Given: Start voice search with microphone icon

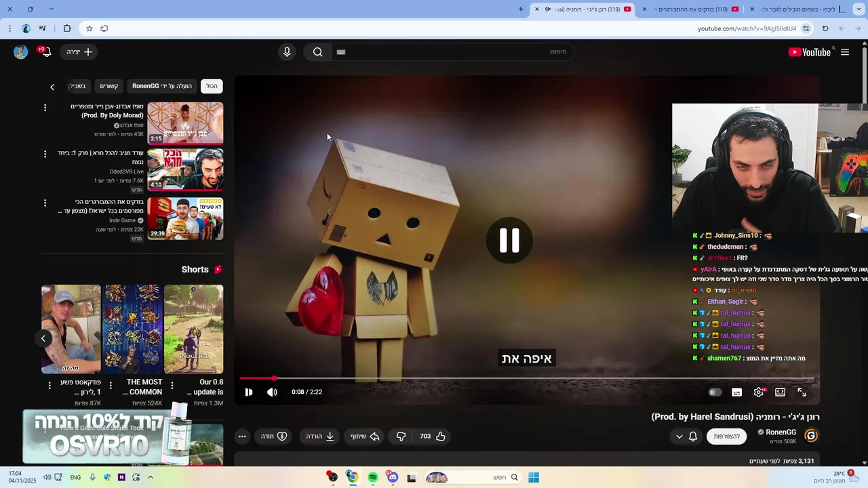Looking at the screenshot, I should tap(287, 52).
